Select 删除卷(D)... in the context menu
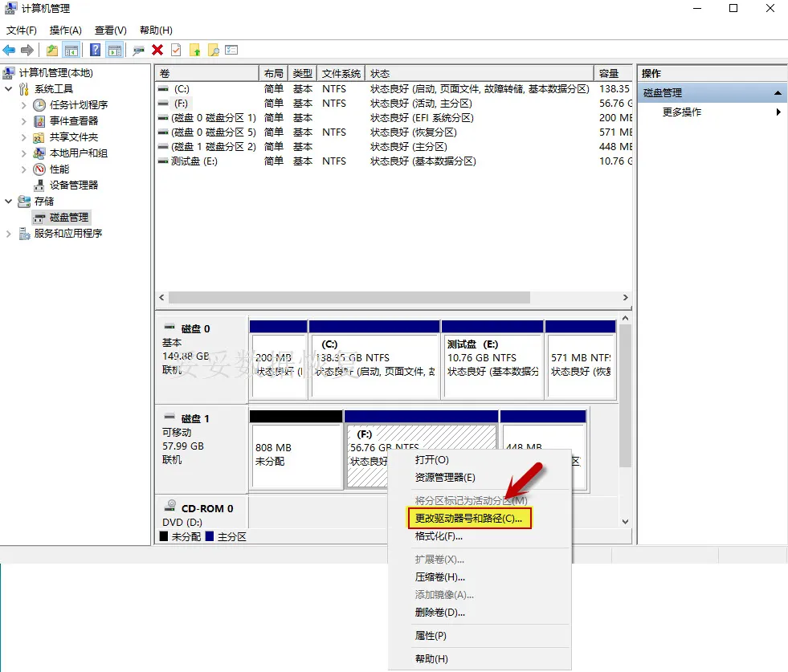This screenshot has width=788, height=672. tap(440, 613)
